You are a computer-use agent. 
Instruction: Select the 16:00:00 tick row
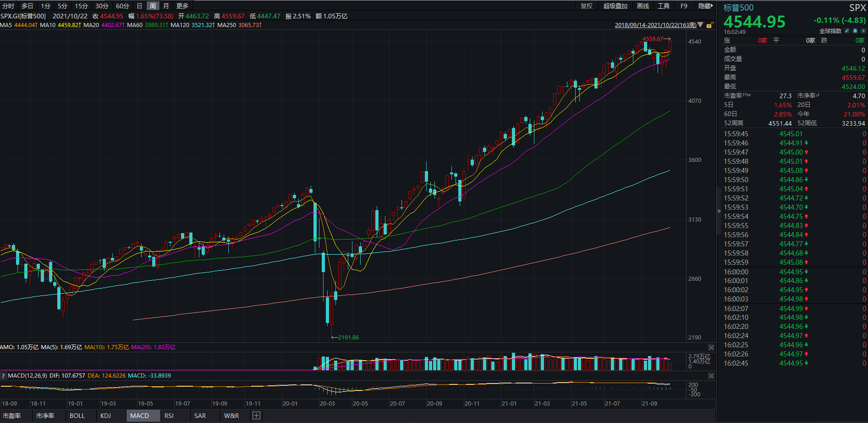point(795,272)
